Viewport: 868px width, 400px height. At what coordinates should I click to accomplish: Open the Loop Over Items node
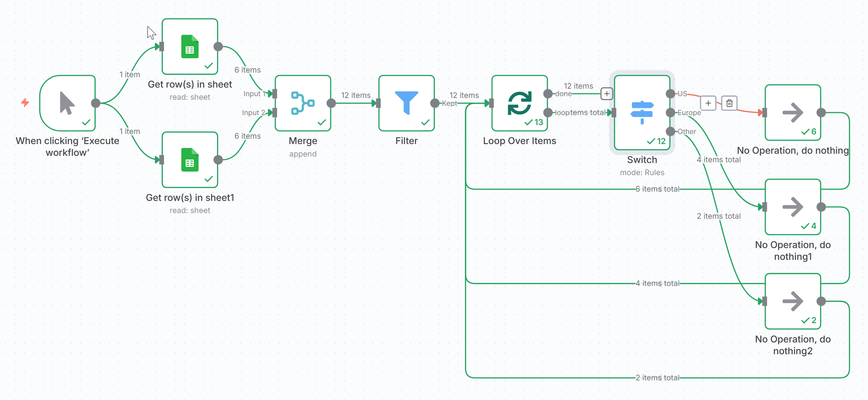click(x=519, y=103)
